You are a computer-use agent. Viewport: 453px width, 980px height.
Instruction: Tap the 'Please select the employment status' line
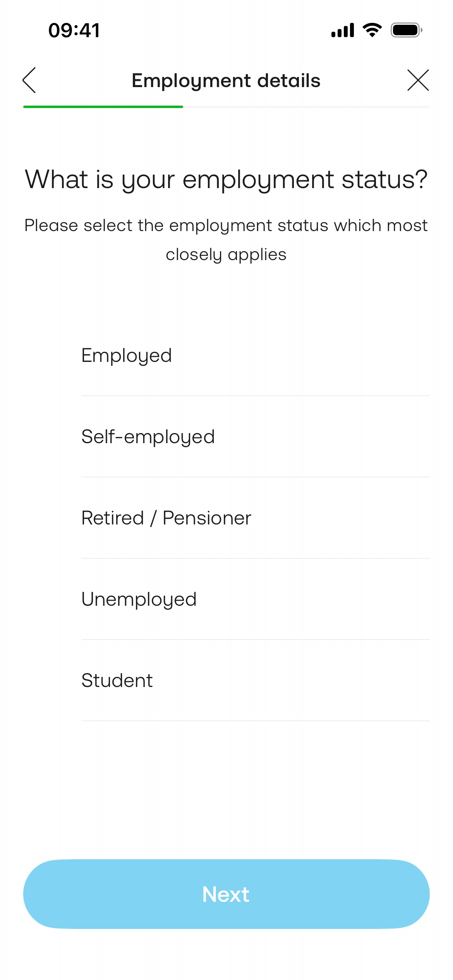pyautogui.click(x=226, y=225)
